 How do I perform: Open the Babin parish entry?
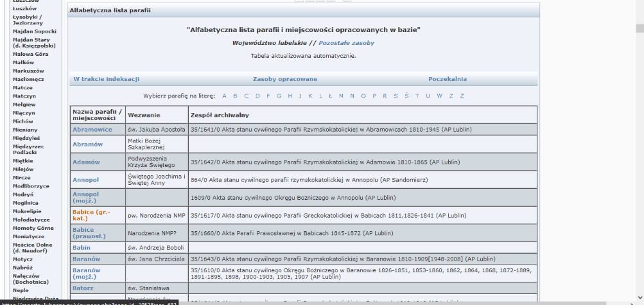click(82, 247)
